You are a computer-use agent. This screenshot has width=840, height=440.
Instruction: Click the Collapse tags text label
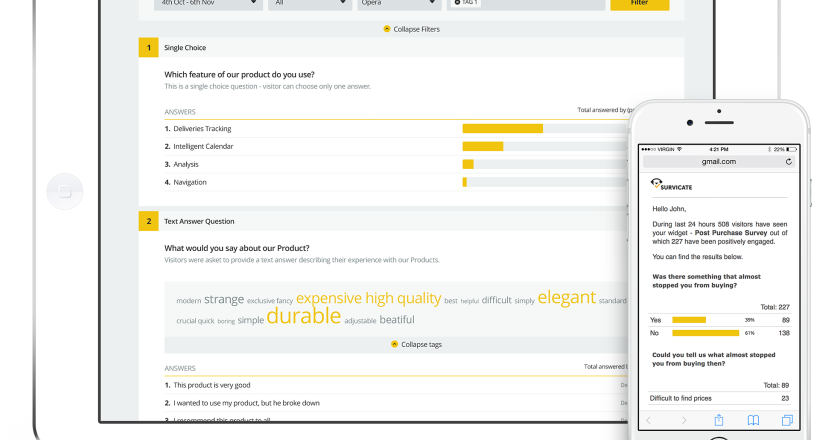[421, 345]
